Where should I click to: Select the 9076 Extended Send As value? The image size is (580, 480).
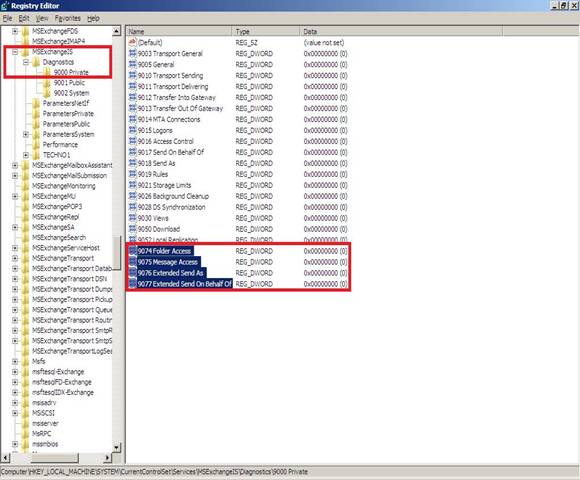point(171,273)
